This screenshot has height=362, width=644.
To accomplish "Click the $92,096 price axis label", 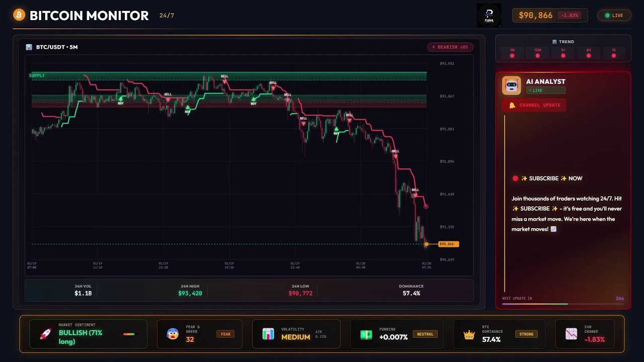I will coord(447,161).
